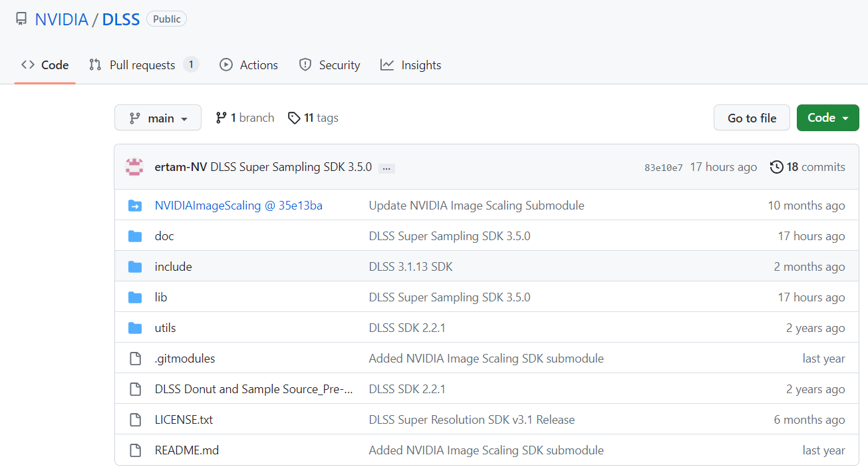Click the submodule folder icon for NVIDIAImageScaling
Viewport: 868px width, 475px height.
tap(135, 206)
